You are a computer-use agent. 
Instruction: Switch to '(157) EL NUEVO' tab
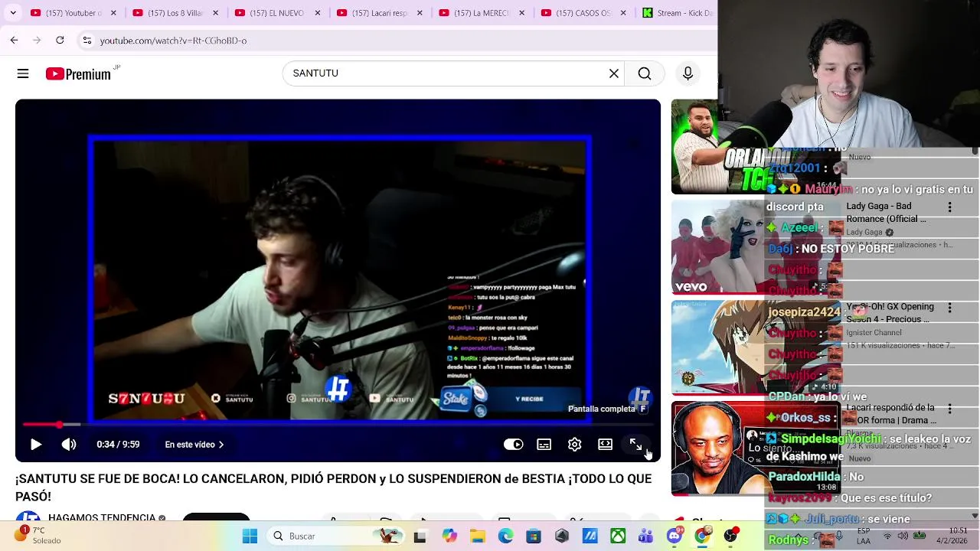(x=272, y=13)
